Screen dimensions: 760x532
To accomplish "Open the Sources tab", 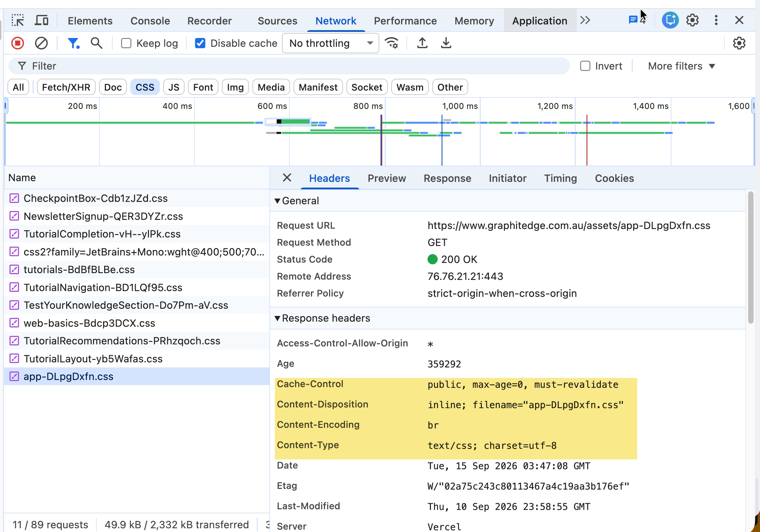I will point(277,21).
